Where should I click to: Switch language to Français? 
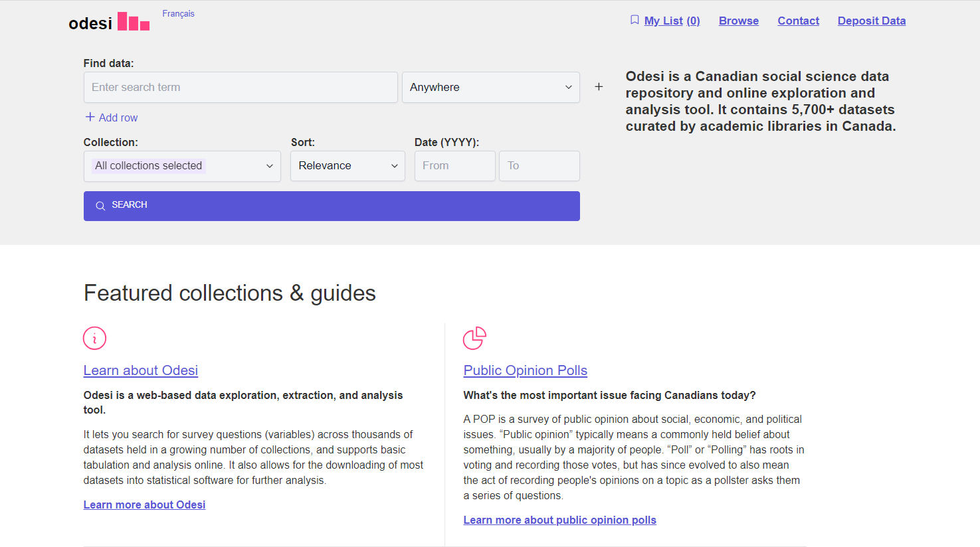[x=178, y=13]
